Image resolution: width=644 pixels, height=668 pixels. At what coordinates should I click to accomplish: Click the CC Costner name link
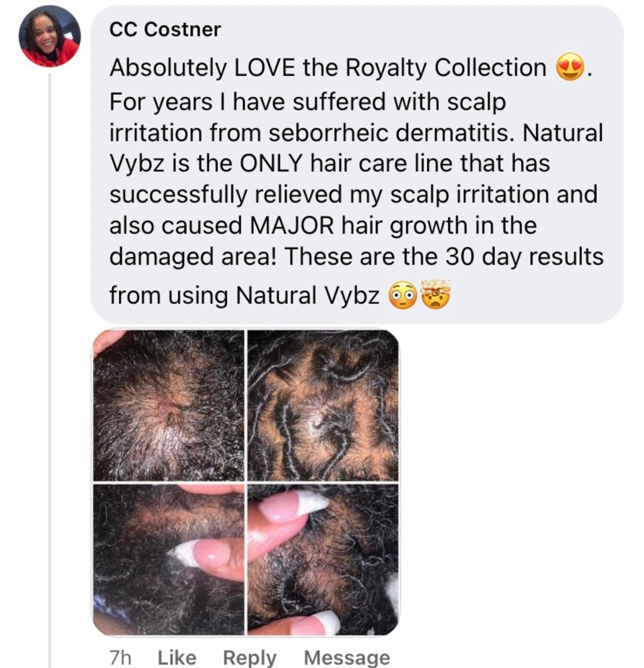click(165, 30)
